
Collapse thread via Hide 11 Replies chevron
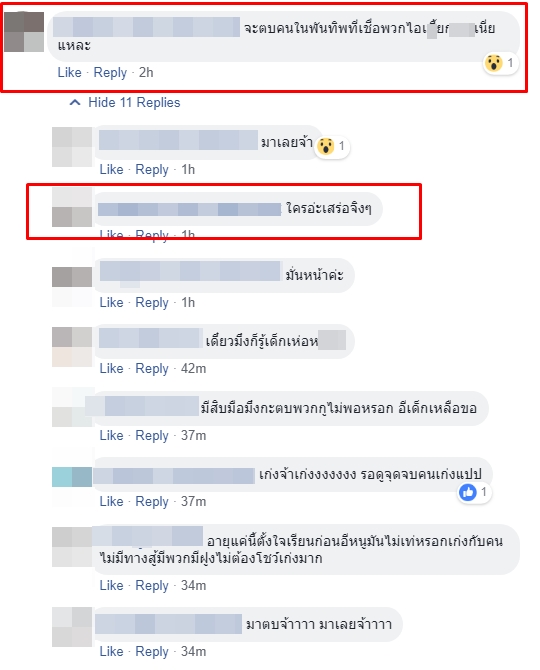point(75,103)
